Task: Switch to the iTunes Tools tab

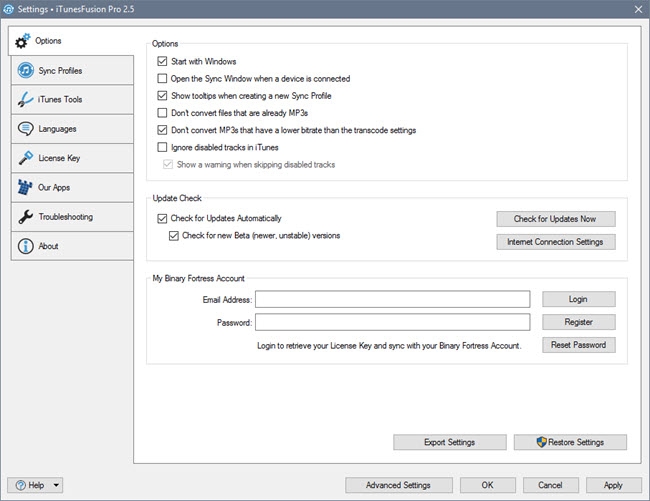Action: click(72, 99)
